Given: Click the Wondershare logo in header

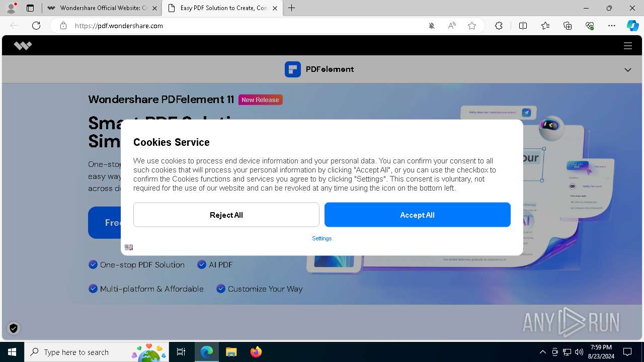Looking at the screenshot, I should pos(23,46).
